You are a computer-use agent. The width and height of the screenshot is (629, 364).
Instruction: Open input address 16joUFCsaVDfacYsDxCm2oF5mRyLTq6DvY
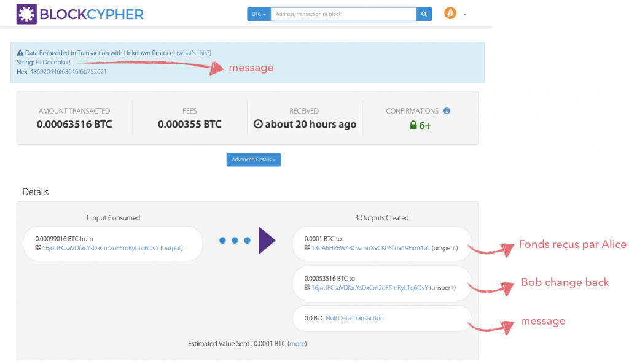(x=100, y=248)
